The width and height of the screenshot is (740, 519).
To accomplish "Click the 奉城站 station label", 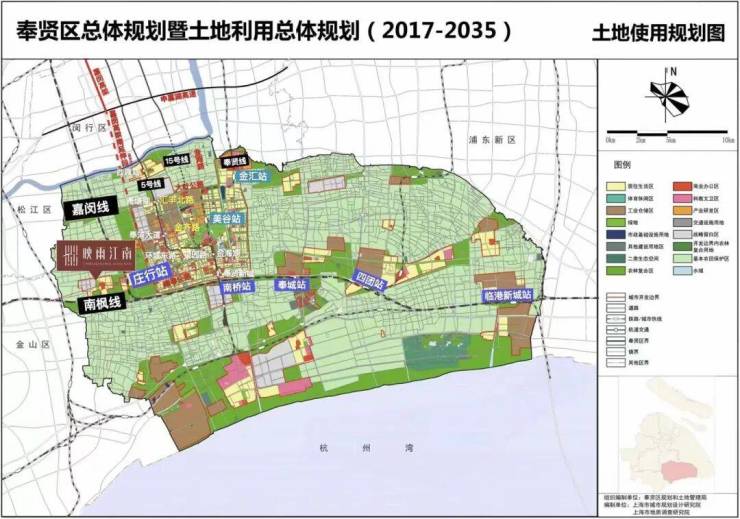I will (x=293, y=285).
